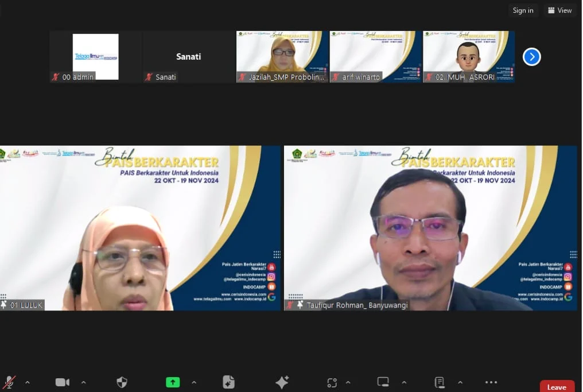Expand Share Screen options chevron
Image resolution: width=583 pixels, height=392 pixels.
194,382
